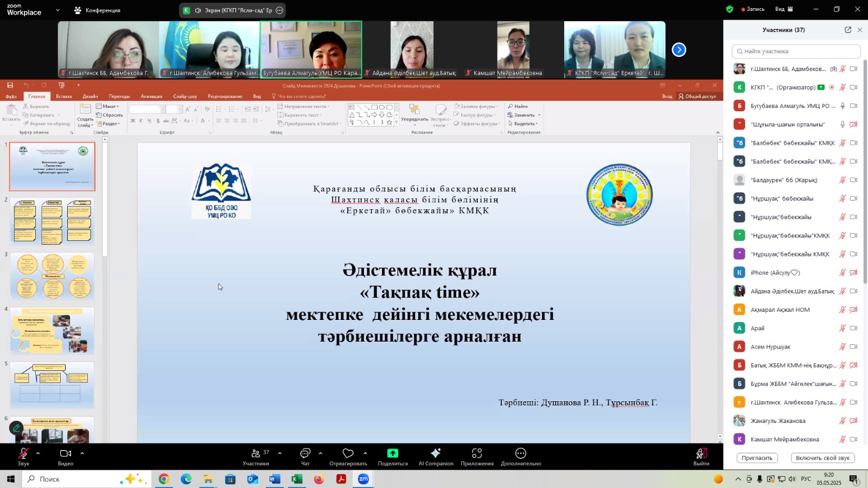Viewport: 868px width, 488px height.
Task: Expand the audio options arrow beside Звук
Action: pyautogui.click(x=38, y=453)
